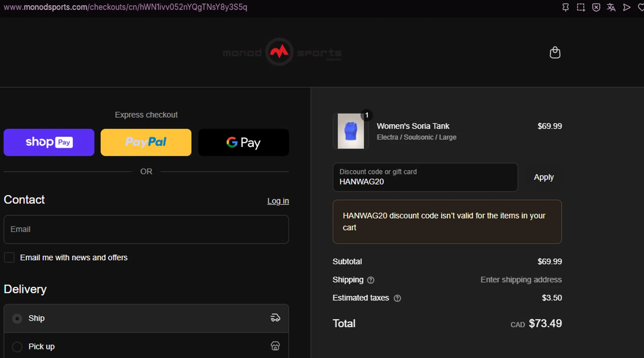Viewport: 644px width, 358px height.
Task: Click the Delivery section heading
Action: (x=25, y=289)
